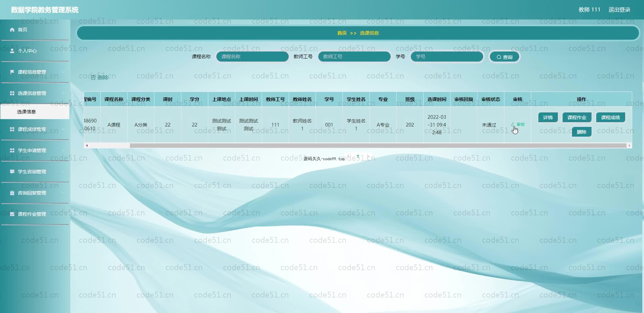Click the 教师姓名 column header
Screen dimensions: 644x313
(x=302, y=99)
